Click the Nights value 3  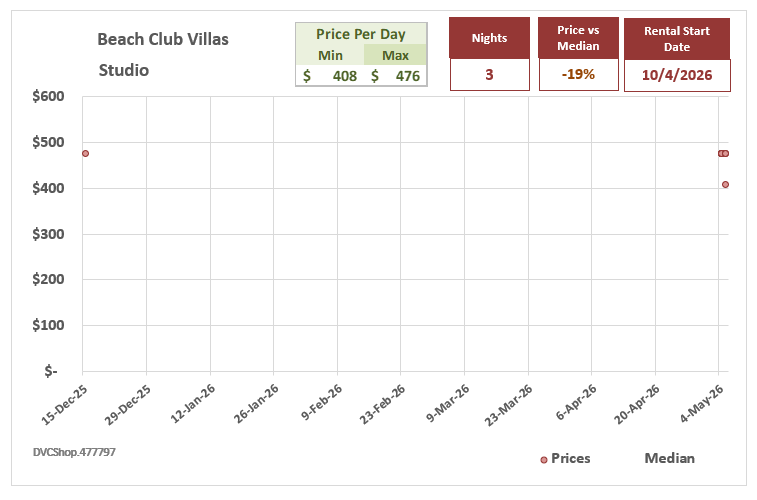tap(490, 75)
